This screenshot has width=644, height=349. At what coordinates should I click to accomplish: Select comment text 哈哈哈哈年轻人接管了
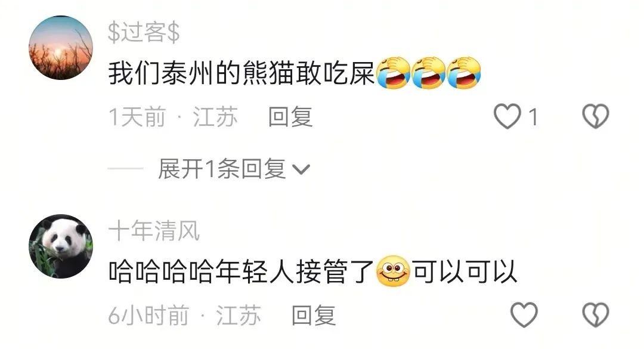pyautogui.click(x=241, y=271)
